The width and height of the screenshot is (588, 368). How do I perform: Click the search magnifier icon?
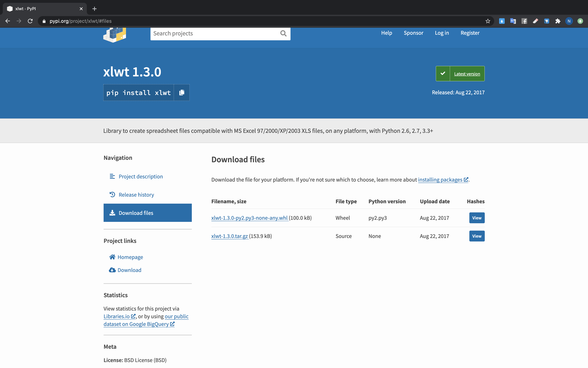(x=283, y=33)
